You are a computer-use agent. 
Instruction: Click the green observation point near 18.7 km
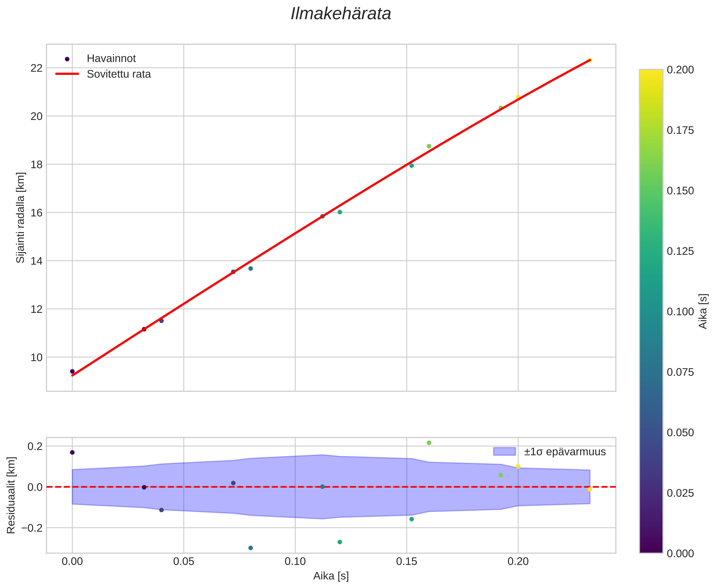pyautogui.click(x=429, y=146)
